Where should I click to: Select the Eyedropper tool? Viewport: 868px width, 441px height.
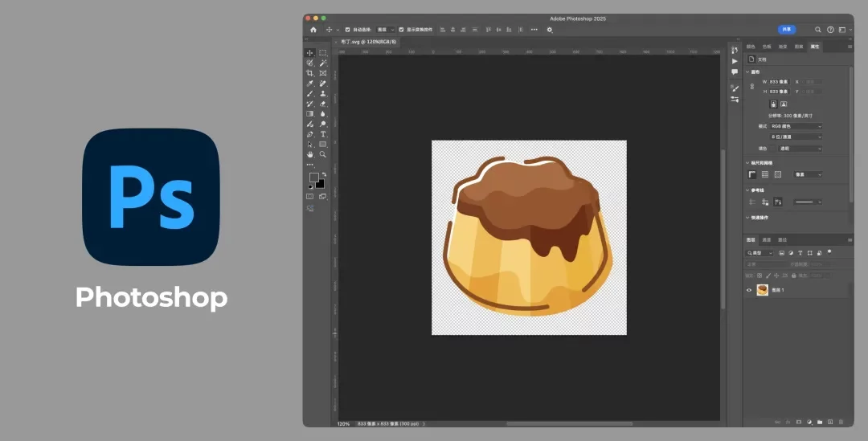310,84
